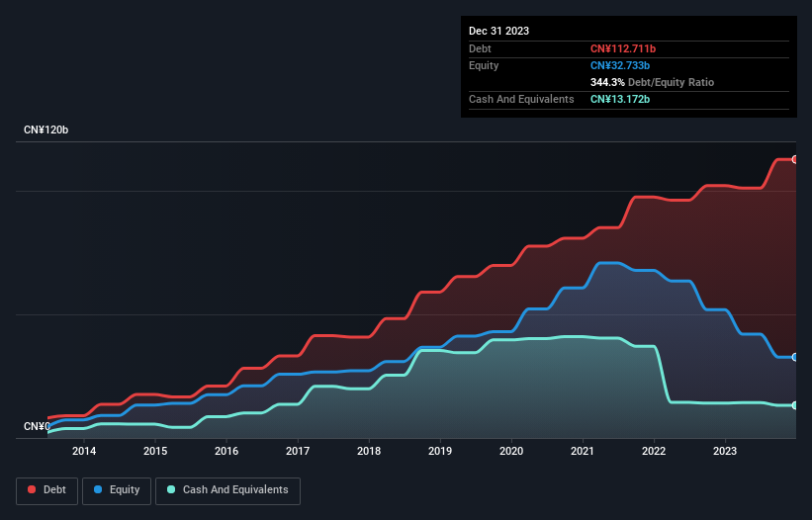Screen dimensions: 812x520
Task: Toggle the Debt series legend button
Action: click(x=47, y=490)
